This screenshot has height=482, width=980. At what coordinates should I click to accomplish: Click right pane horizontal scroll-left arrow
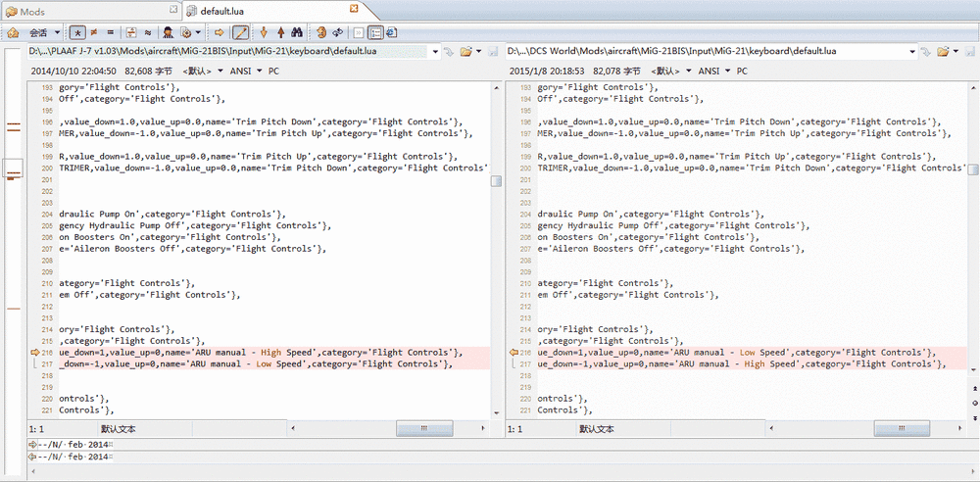[x=771, y=428]
